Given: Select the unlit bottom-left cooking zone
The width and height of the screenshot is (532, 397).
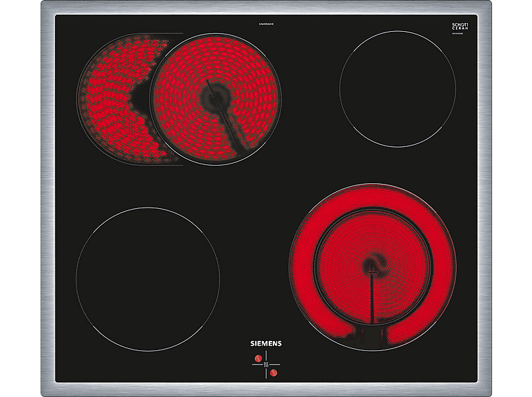Looking at the screenshot, I should tap(148, 279).
